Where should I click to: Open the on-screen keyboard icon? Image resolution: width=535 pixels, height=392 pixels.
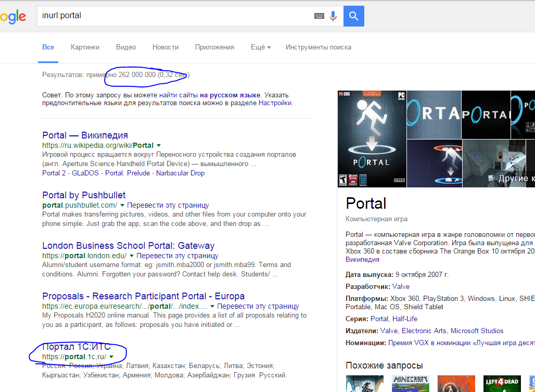(319, 16)
